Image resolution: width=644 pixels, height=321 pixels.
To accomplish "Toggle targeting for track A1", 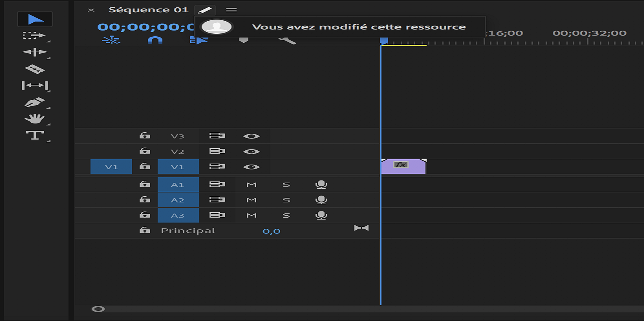I will 178,185.
